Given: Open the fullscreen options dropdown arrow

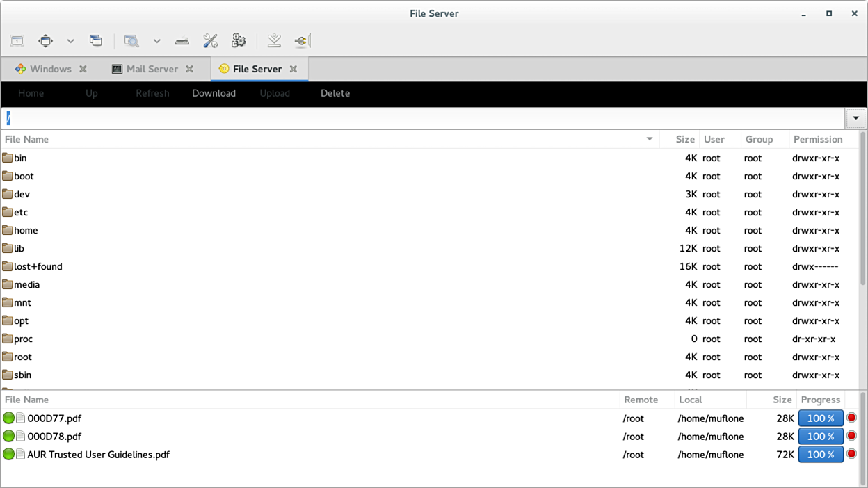Looking at the screenshot, I should 70,41.
